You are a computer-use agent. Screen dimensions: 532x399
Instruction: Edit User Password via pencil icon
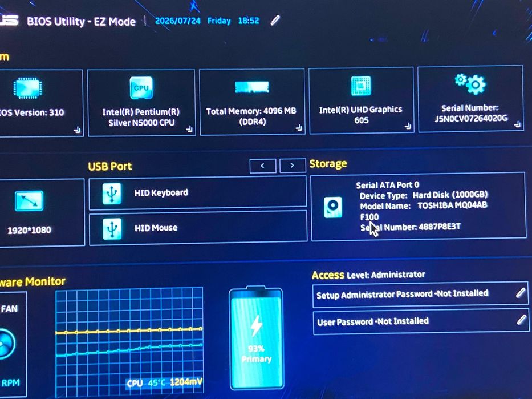(522, 320)
